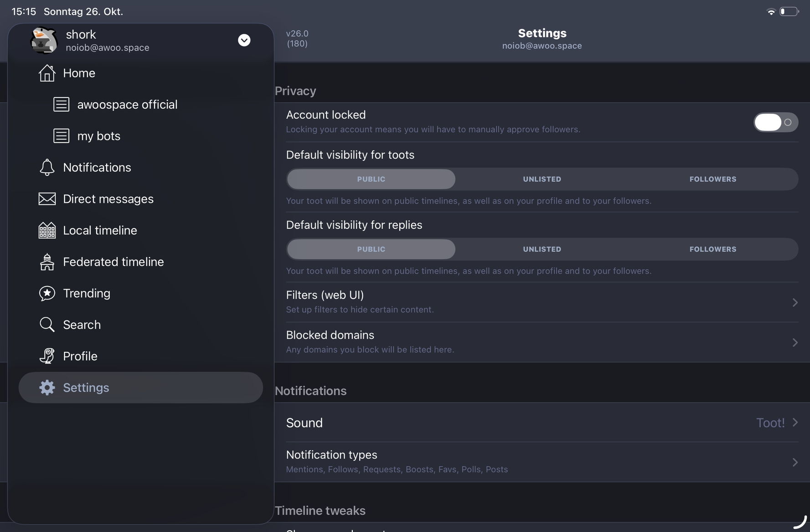Open Notifications via the bell icon

47,167
